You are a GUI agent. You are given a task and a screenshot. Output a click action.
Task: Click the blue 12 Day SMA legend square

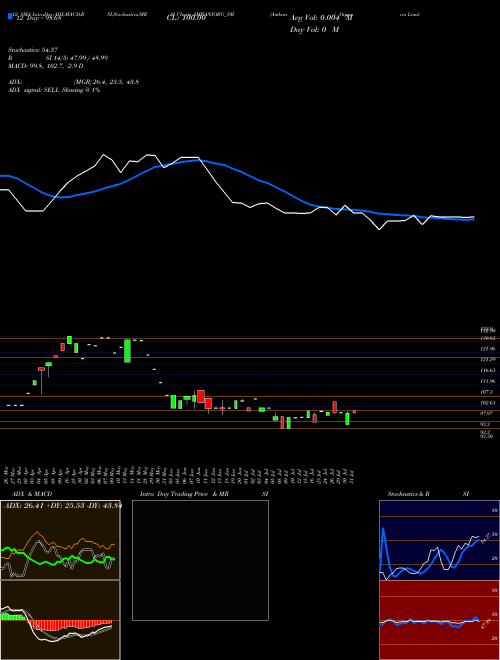(10, 17)
